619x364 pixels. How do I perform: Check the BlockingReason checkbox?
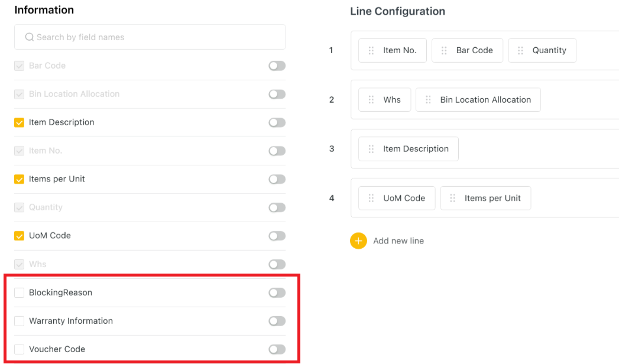pos(20,292)
